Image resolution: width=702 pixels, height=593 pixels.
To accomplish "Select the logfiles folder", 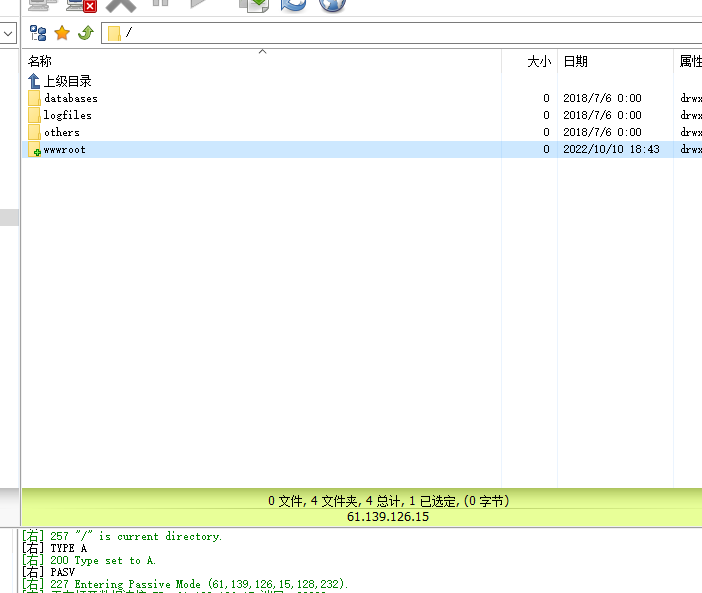I will coord(67,115).
